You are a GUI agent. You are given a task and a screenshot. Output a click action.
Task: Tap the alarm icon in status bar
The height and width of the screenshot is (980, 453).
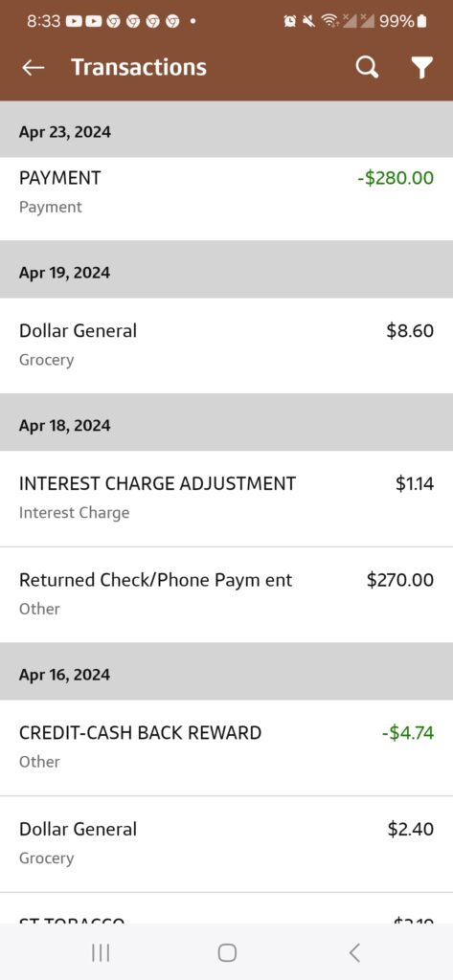pos(289,21)
